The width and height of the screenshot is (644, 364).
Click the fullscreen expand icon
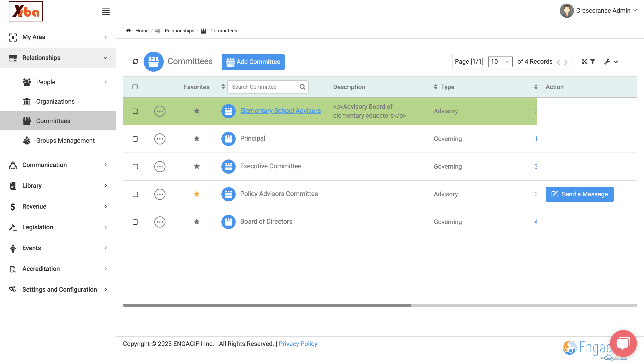pos(585,61)
